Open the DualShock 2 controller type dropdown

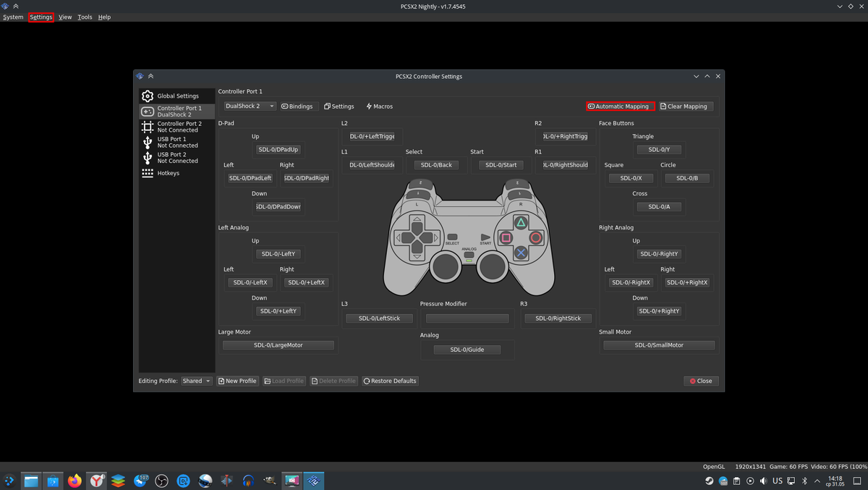pyautogui.click(x=250, y=106)
